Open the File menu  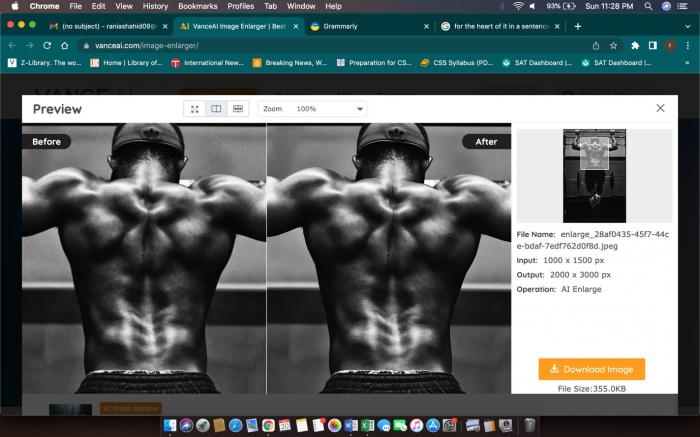(75, 6)
